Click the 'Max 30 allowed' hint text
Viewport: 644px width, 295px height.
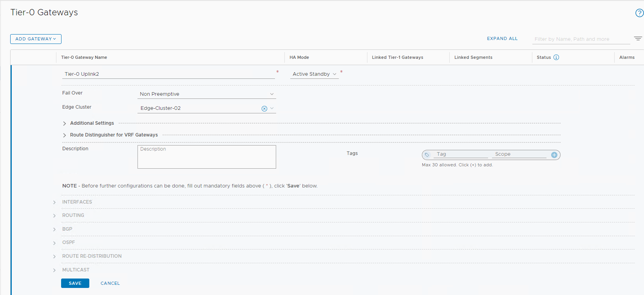click(x=457, y=165)
